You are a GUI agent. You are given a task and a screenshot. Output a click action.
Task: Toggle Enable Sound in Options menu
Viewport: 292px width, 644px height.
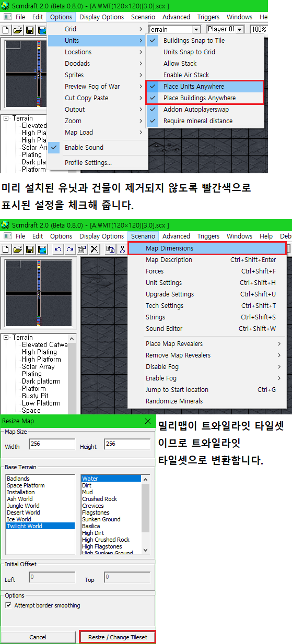98,148
